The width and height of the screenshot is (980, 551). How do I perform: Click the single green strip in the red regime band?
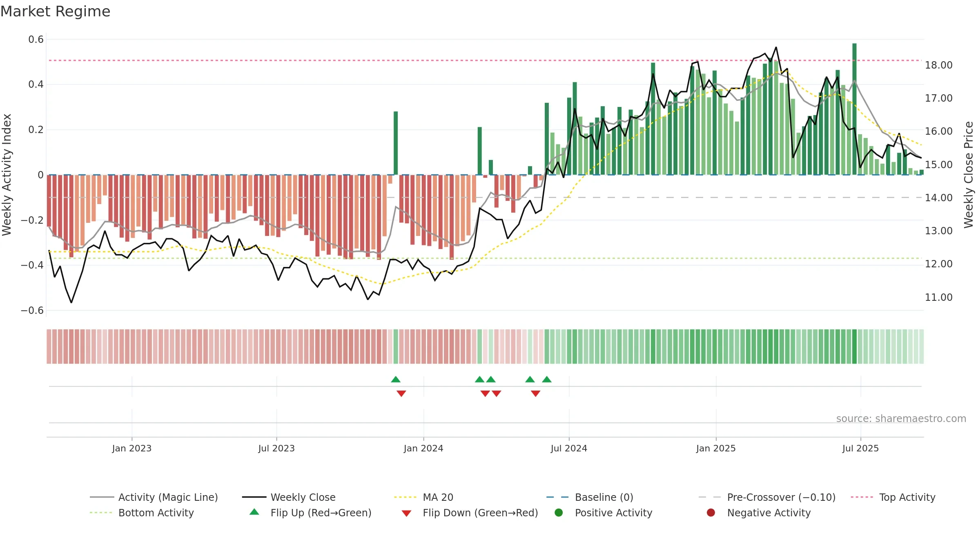pyautogui.click(x=396, y=347)
